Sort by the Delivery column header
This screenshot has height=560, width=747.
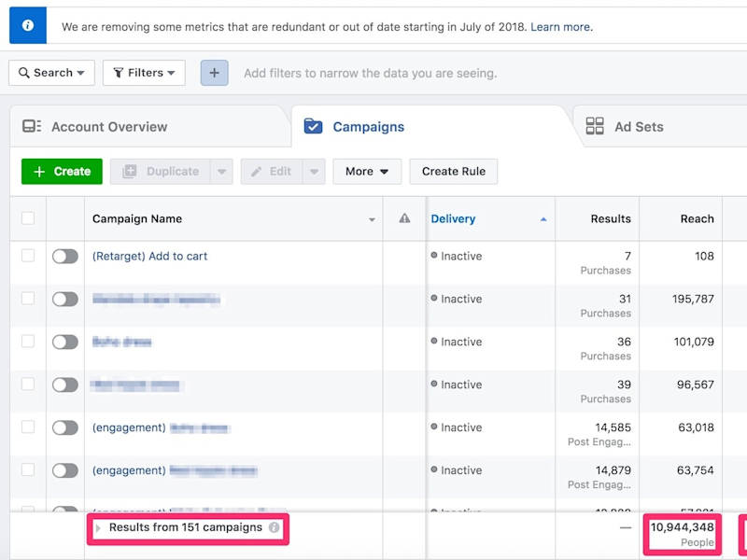pos(453,219)
